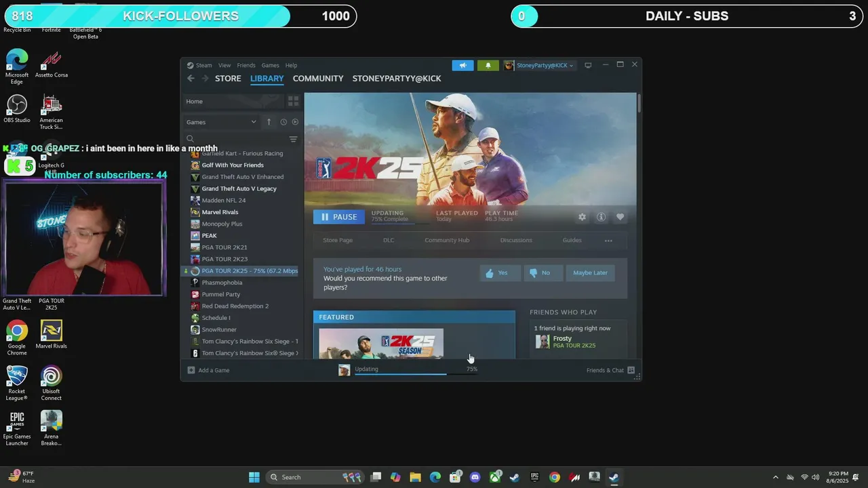
Task: Click the Add a Game plus icon
Action: pos(191,370)
